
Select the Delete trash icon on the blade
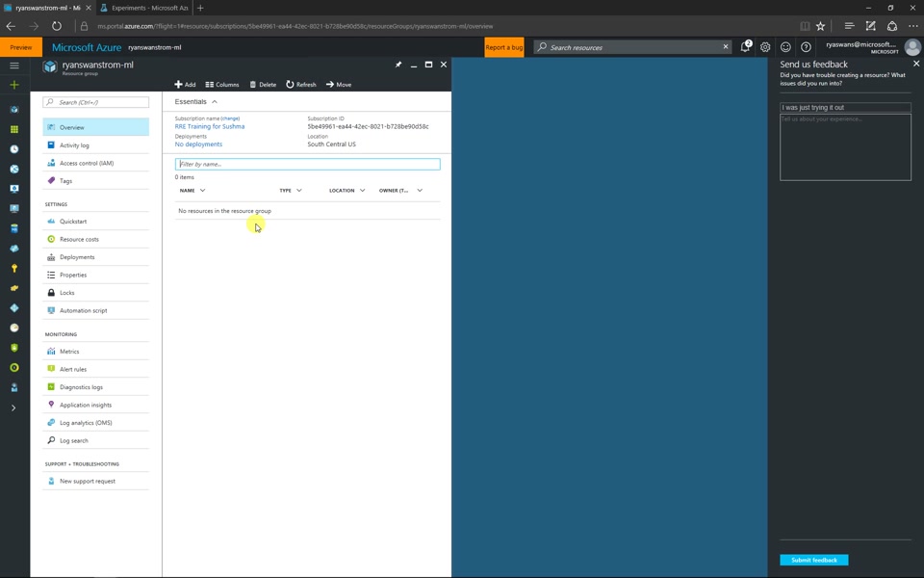(x=251, y=84)
